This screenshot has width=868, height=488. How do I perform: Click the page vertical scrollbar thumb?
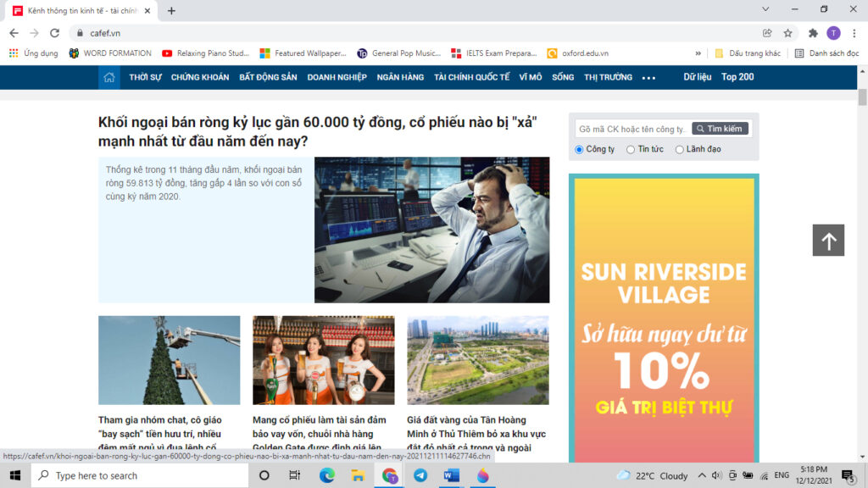862,97
